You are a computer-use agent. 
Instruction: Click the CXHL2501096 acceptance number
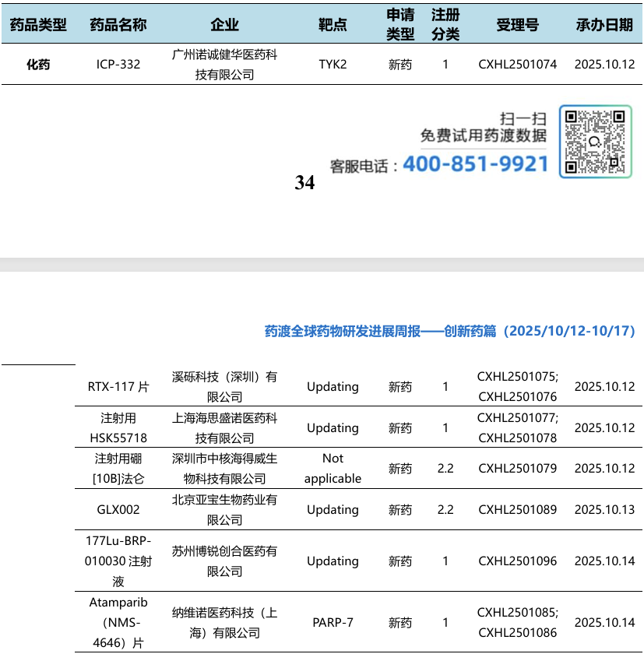click(517, 561)
